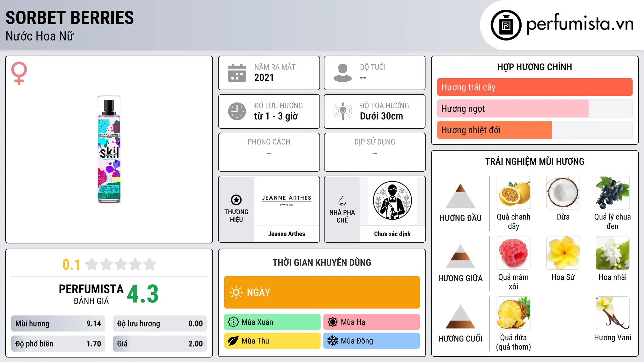The height and width of the screenshot is (362, 644).
Task: Click the 0.1 user rating number
Action: coord(71,265)
